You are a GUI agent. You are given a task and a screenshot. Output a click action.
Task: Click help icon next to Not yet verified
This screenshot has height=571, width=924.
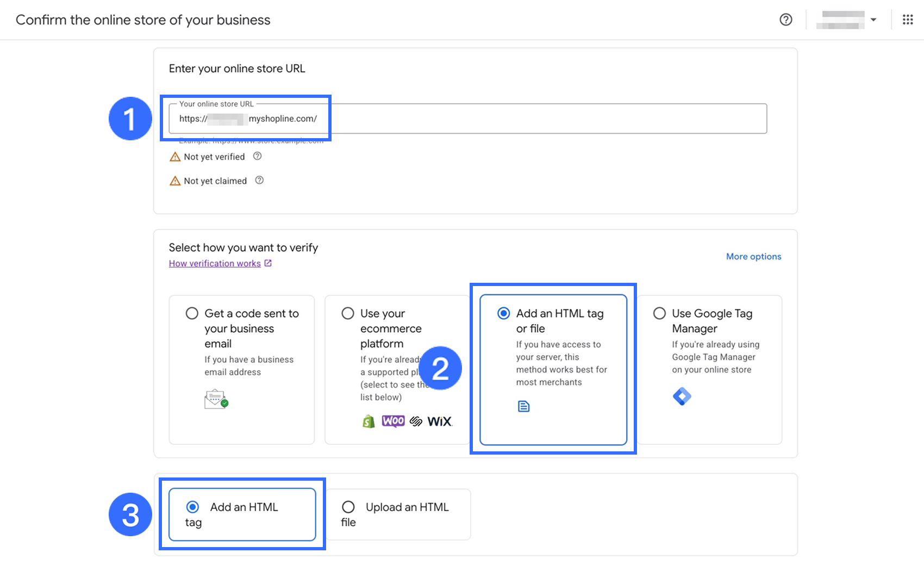click(258, 156)
